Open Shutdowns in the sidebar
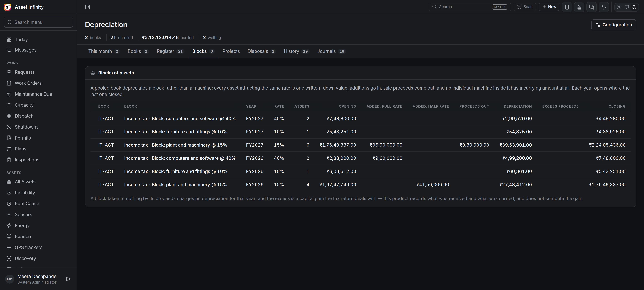The image size is (644, 290). (38, 127)
